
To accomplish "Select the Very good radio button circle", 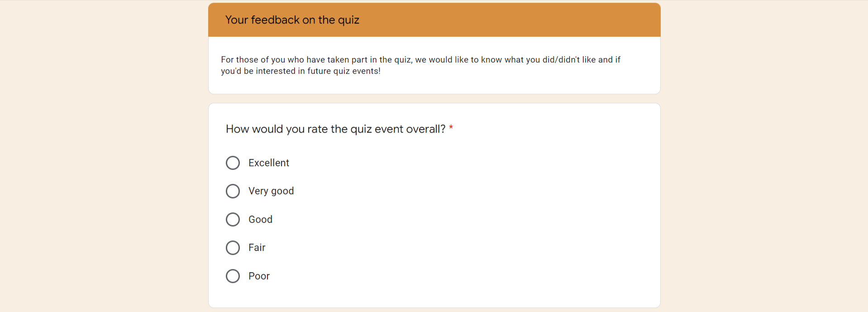I will coord(233,191).
